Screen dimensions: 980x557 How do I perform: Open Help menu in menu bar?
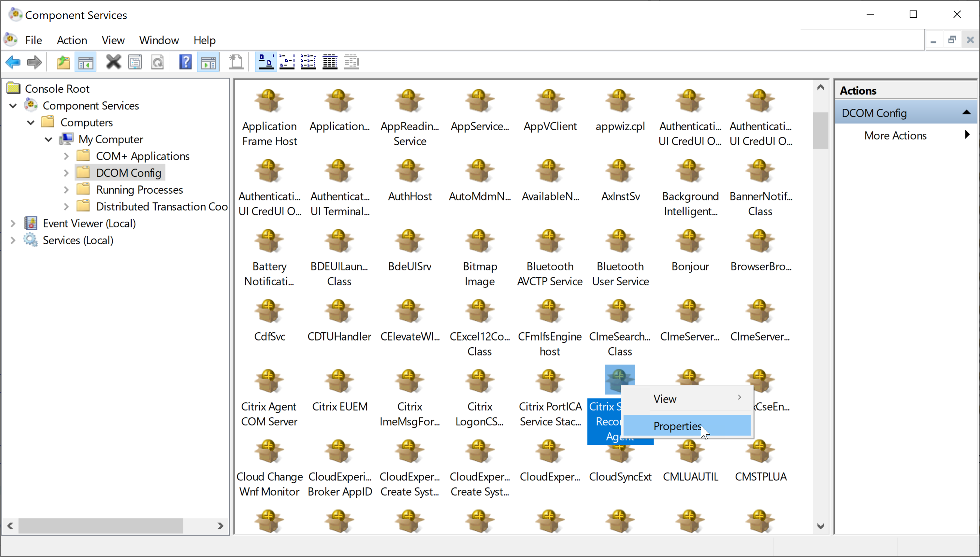[x=204, y=40]
